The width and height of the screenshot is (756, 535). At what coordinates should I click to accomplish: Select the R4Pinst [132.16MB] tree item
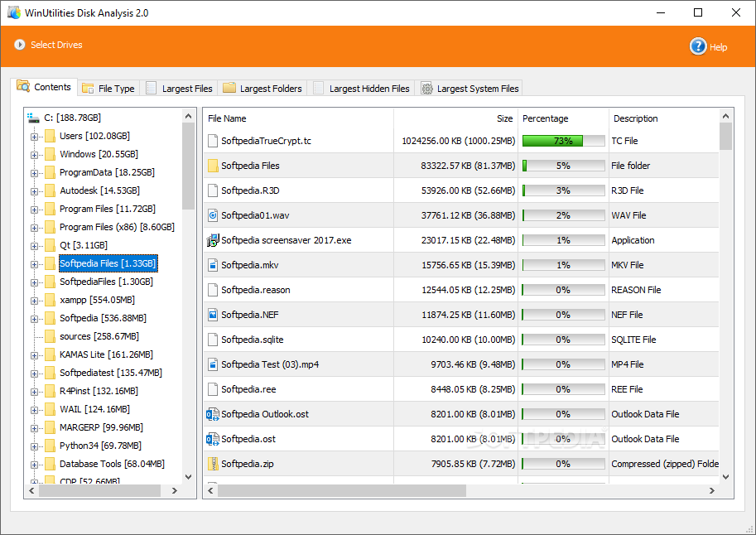99,391
